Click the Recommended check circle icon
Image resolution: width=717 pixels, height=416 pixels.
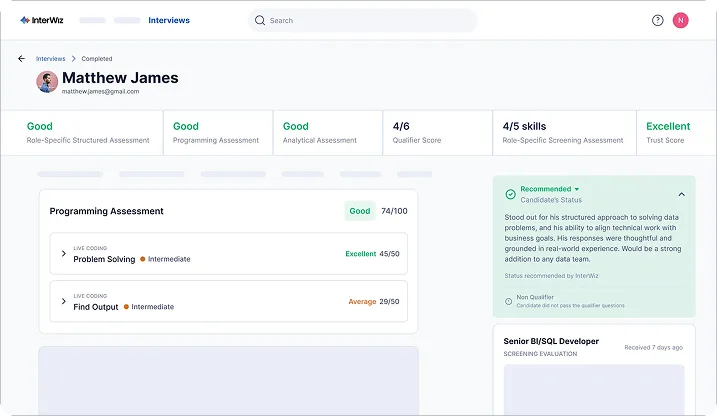[510, 194]
